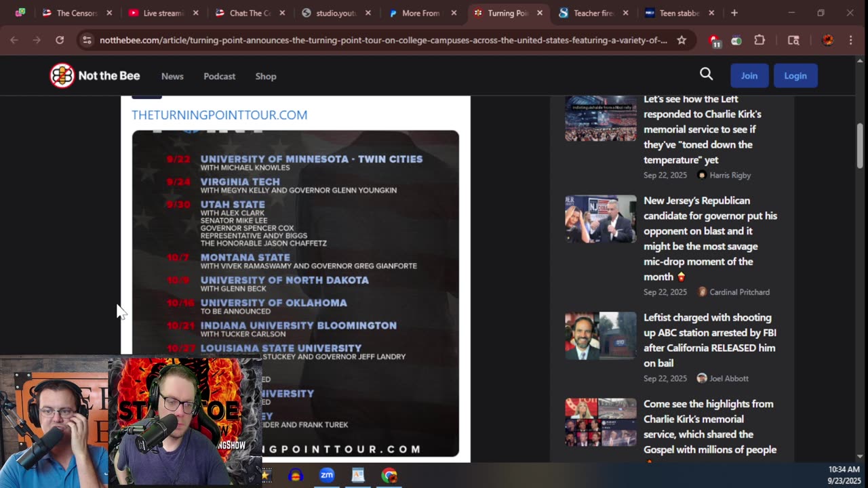Image resolution: width=868 pixels, height=488 pixels.
Task: Open Chrome from the taskbar
Action: (x=389, y=475)
